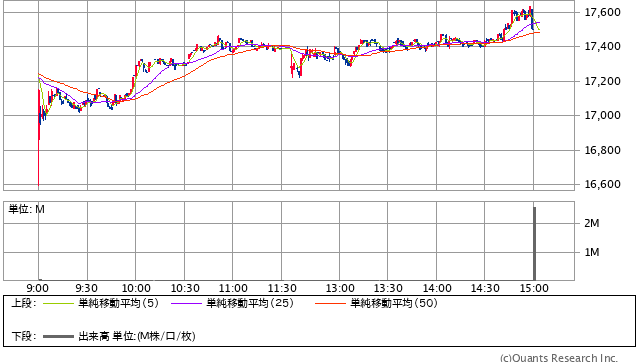Click the tall volume bar at 15:00
This screenshot has height=362, width=638.
[535, 243]
